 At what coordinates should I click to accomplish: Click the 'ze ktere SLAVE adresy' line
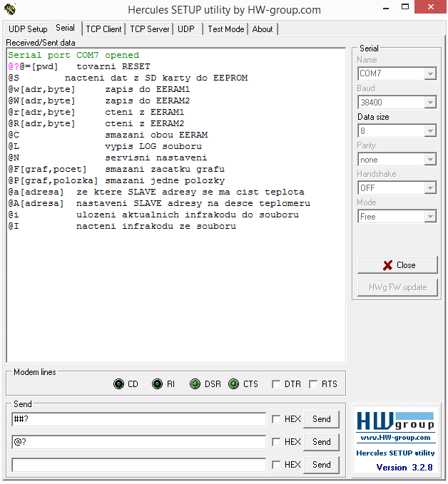point(156,192)
